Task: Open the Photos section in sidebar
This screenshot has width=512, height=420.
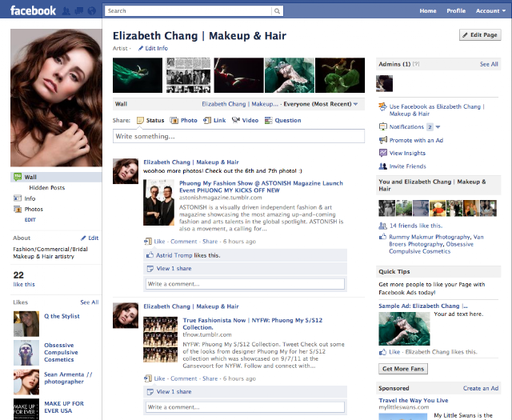Action: (34, 209)
